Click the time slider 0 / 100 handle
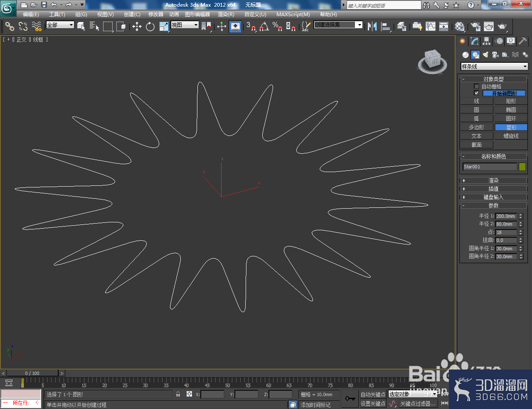 pyautogui.click(x=32, y=373)
